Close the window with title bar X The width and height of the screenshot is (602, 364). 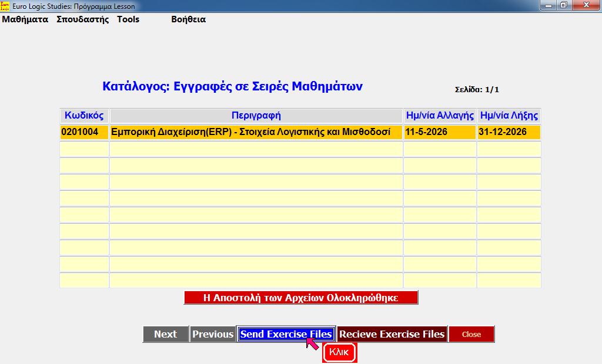[x=586, y=5]
